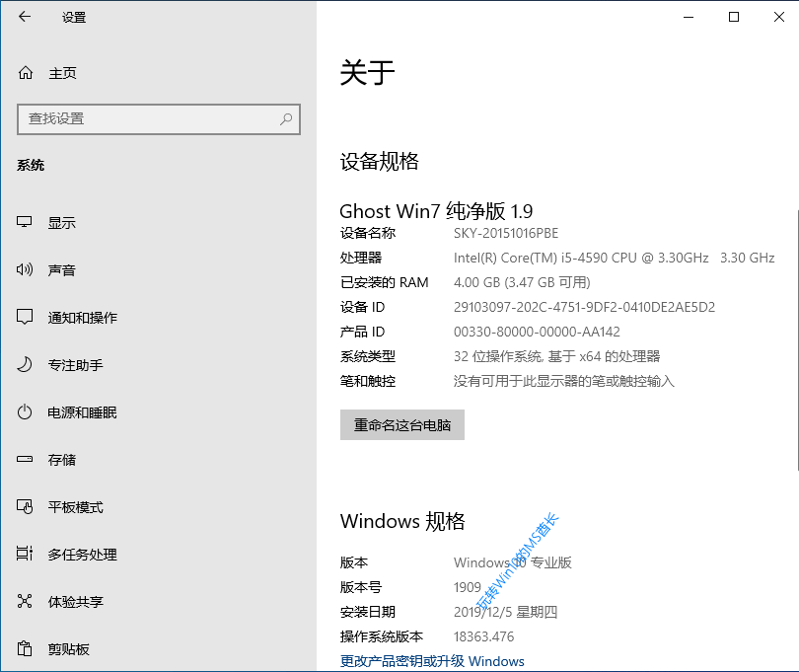799x672 pixels.
Task: Close the Settings window
Action: click(x=778, y=17)
